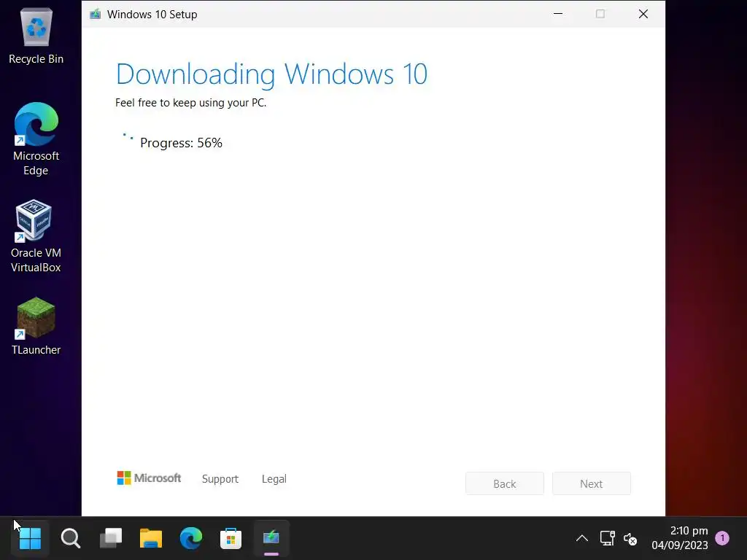The width and height of the screenshot is (747, 560).
Task: Minimize the Windows 10 Setup window
Action: (x=558, y=14)
